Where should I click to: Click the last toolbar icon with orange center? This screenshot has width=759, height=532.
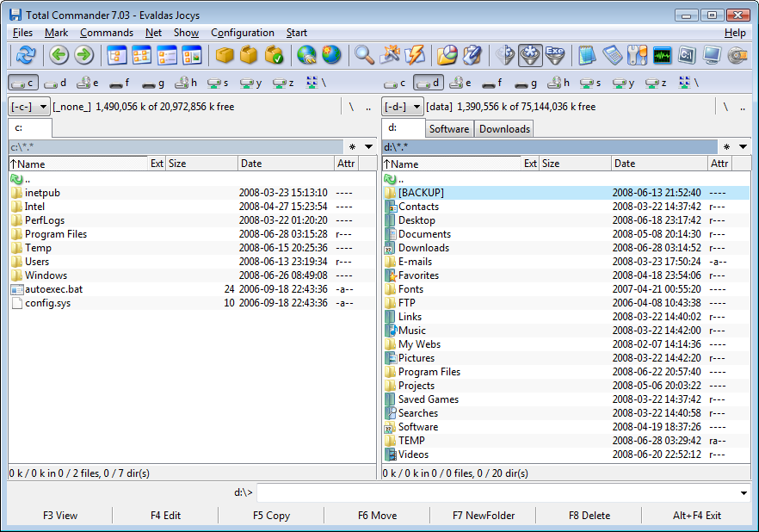[737, 55]
